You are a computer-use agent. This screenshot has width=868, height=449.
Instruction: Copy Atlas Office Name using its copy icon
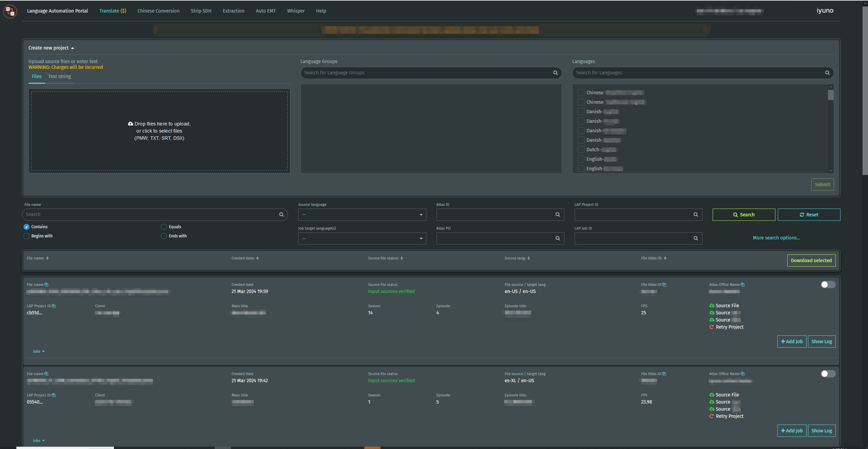pyautogui.click(x=742, y=284)
